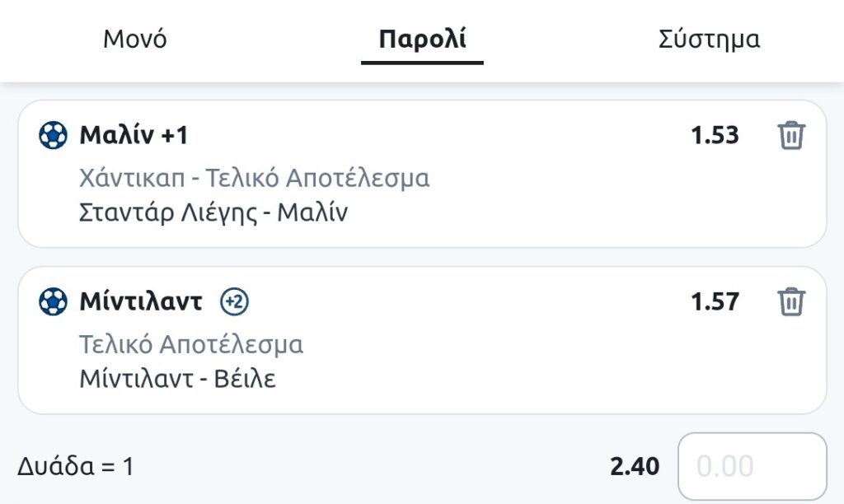Tap the +2 badge next to Μίντιλαντ
Viewport: 844px width, 504px height.
(x=235, y=302)
